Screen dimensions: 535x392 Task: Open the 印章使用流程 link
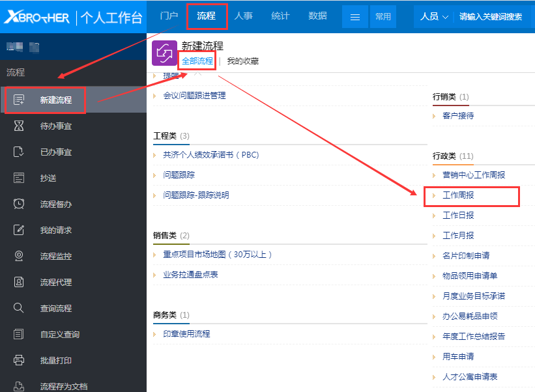click(x=186, y=334)
